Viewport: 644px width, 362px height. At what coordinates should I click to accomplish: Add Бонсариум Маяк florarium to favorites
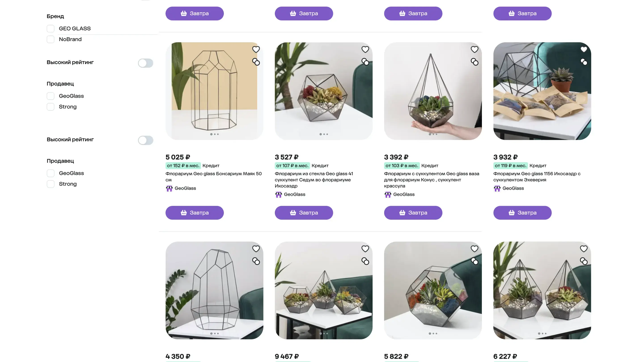point(256,49)
